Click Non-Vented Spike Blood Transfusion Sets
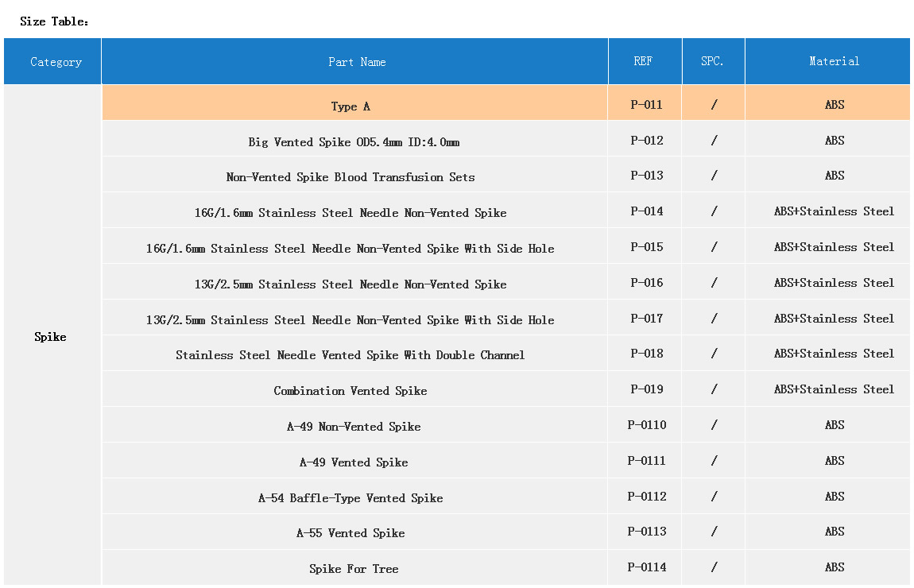 click(x=350, y=177)
